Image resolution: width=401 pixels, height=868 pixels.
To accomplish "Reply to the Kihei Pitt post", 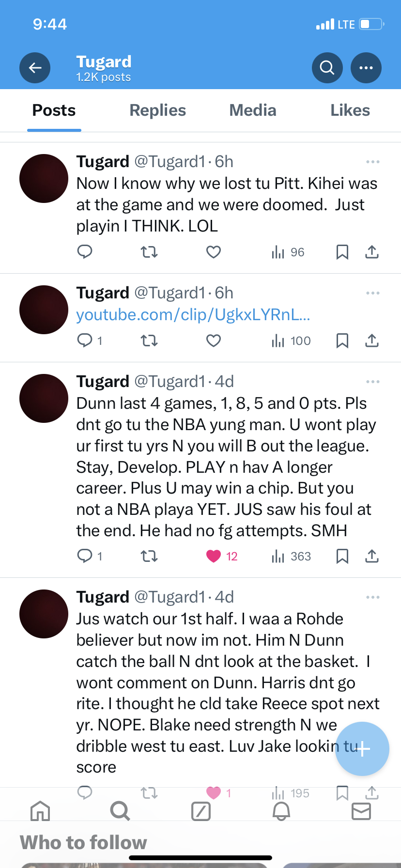I will (85, 252).
